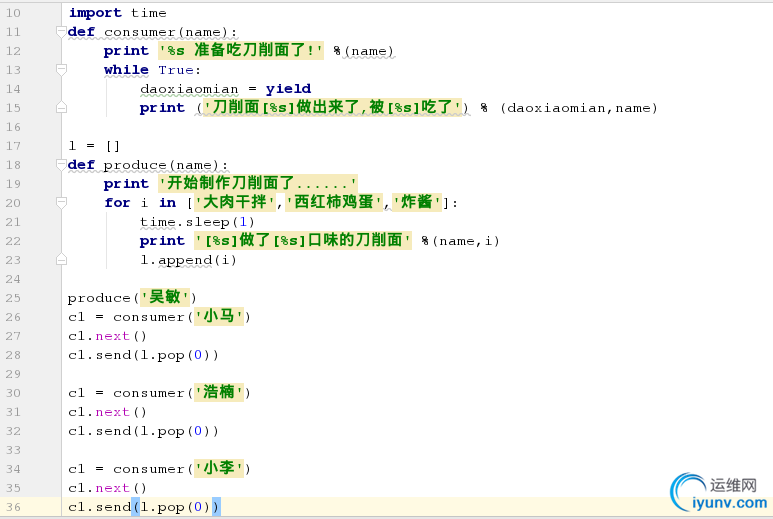Click the string '[%s]做了[%s]口味的刀削面'

click(x=303, y=241)
